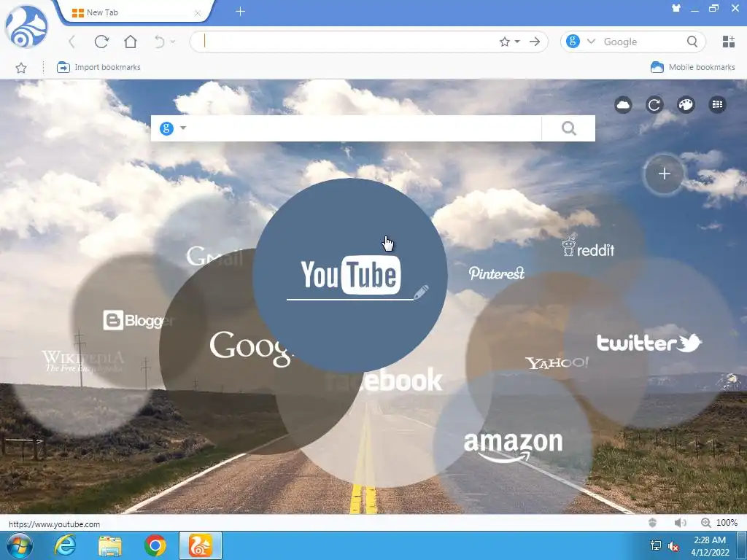Viewport: 747px width, 560px height.
Task: Click the undo closed tab icon
Action: point(160,42)
